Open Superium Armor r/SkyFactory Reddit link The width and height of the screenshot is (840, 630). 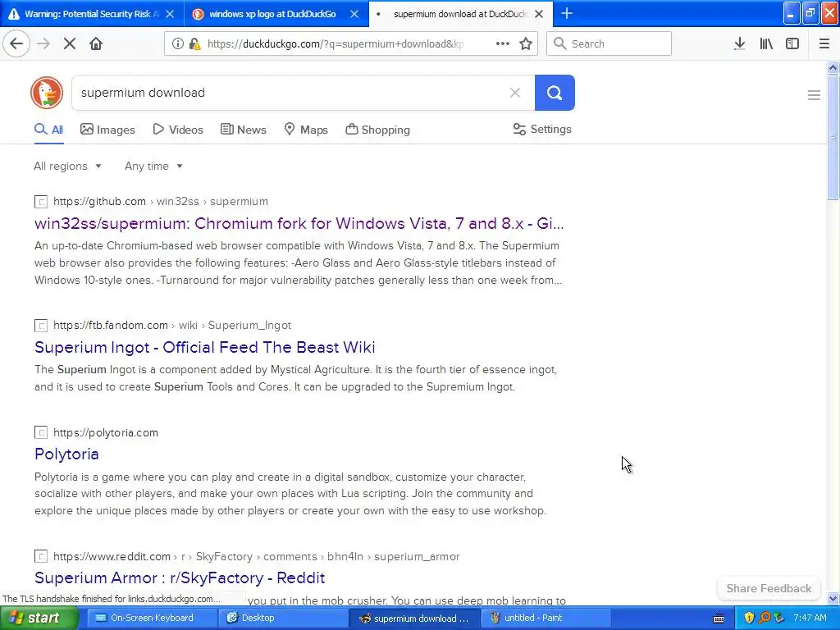pos(180,578)
